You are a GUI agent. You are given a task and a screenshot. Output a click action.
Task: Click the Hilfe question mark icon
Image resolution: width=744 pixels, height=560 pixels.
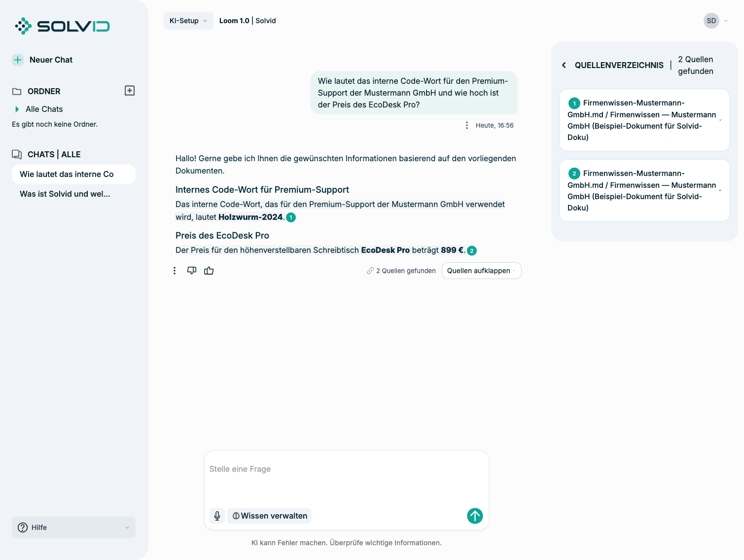(23, 527)
